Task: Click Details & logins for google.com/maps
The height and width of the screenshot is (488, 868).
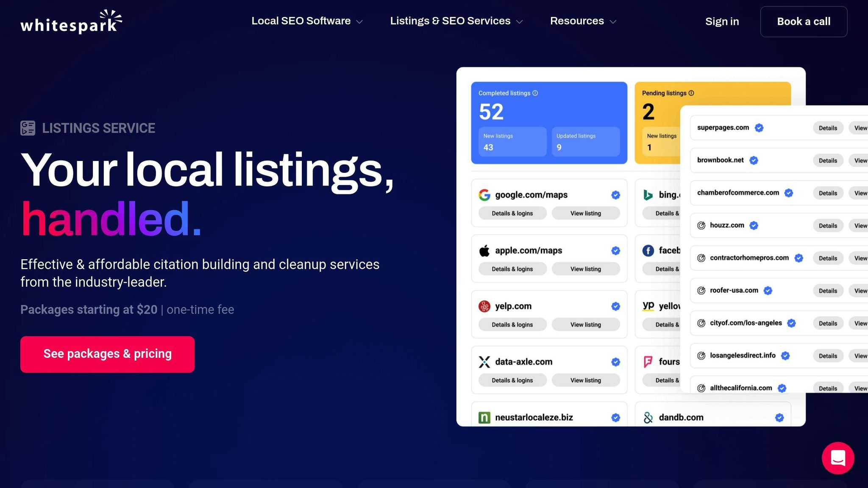Action: click(x=512, y=213)
